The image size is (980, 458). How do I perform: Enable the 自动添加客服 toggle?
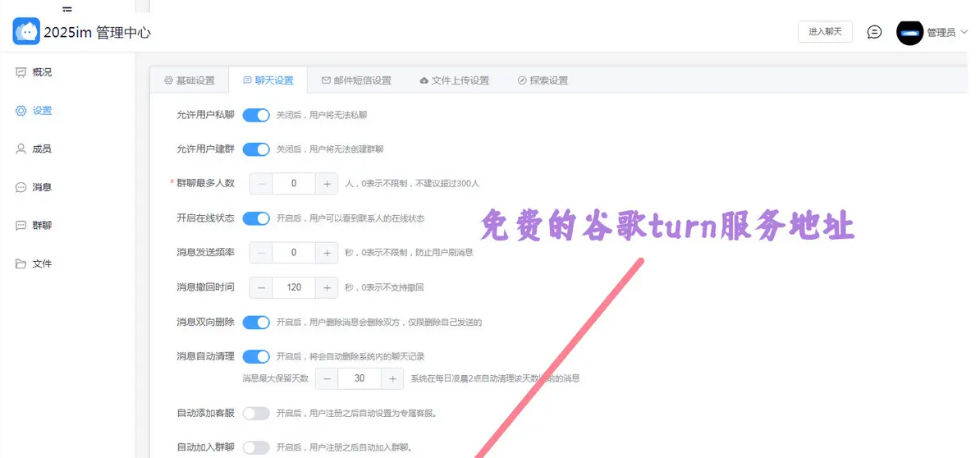256,413
